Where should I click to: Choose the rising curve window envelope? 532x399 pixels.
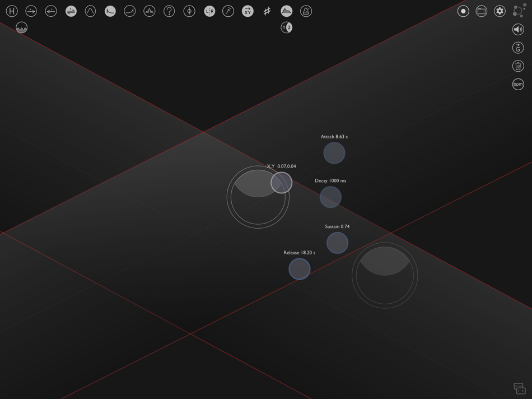pos(129,11)
